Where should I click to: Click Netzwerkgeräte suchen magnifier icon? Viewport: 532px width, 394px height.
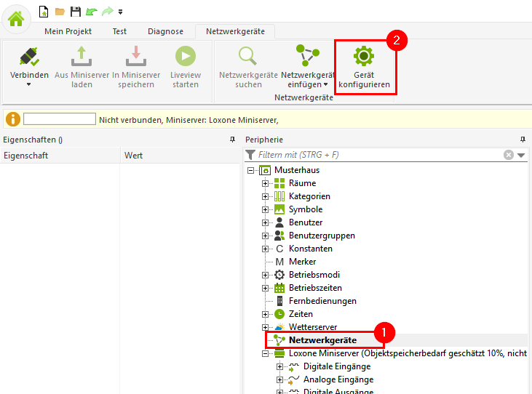[248, 56]
